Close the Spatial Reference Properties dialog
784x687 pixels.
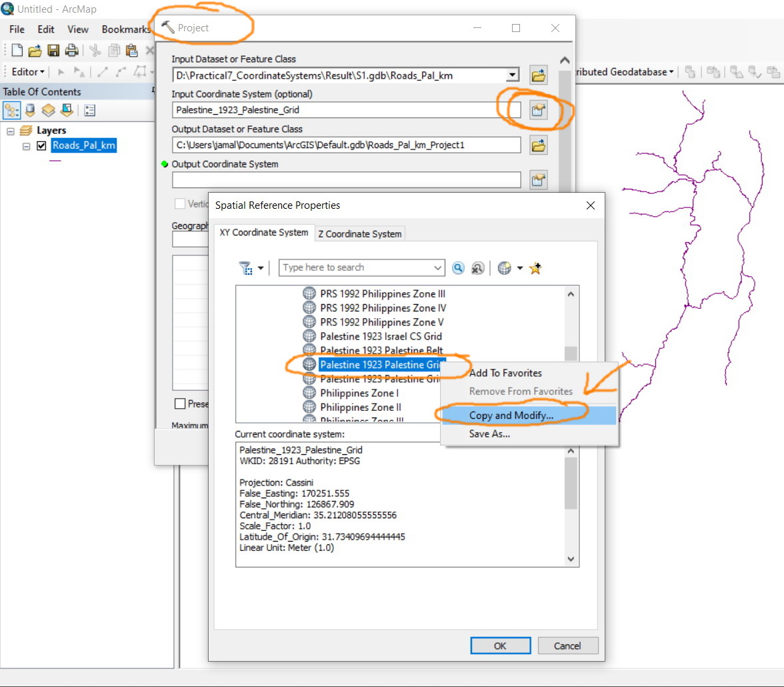tap(591, 205)
